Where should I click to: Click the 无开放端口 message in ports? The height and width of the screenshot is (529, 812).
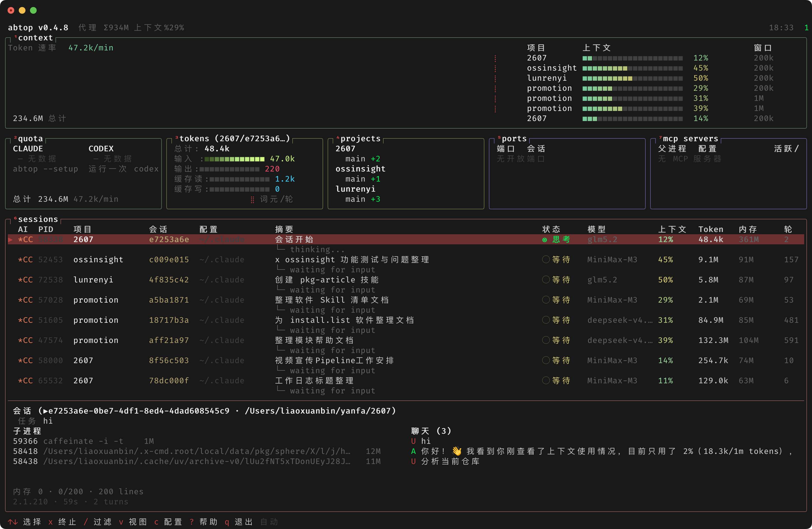coord(521,159)
